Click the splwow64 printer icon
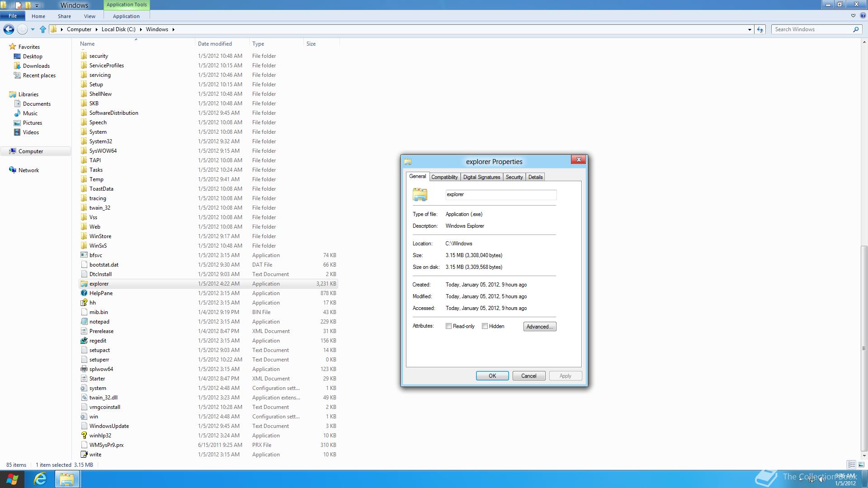Screen dimensions: 868x488 84,369
